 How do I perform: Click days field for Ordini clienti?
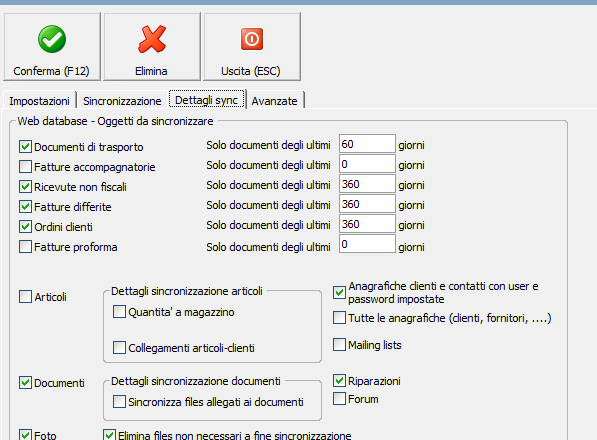coord(367,224)
